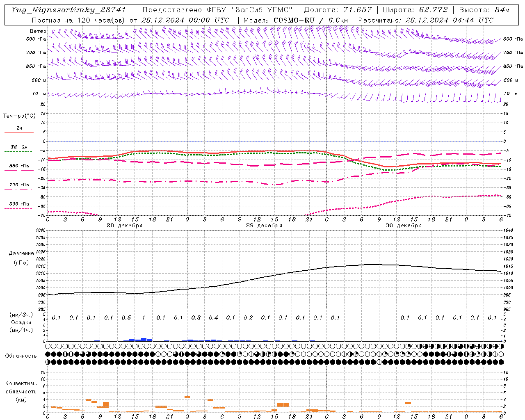525x420 pixels.
Task: Select the station title Yug_Nignesortimky_23741
Action: pos(68,10)
